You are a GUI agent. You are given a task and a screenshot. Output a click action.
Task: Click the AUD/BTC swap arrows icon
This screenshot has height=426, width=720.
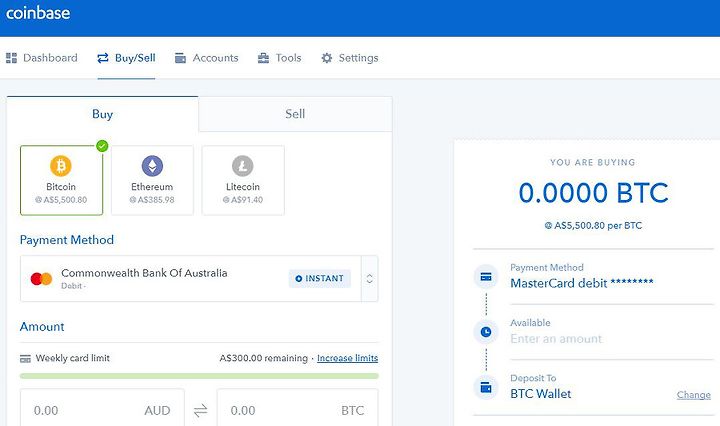[201, 410]
